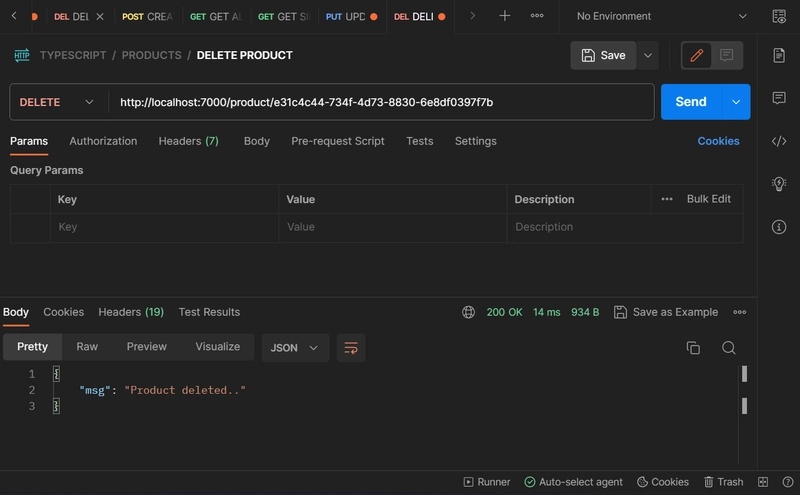
Task: Open response options three-dot menu
Action: click(x=739, y=312)
